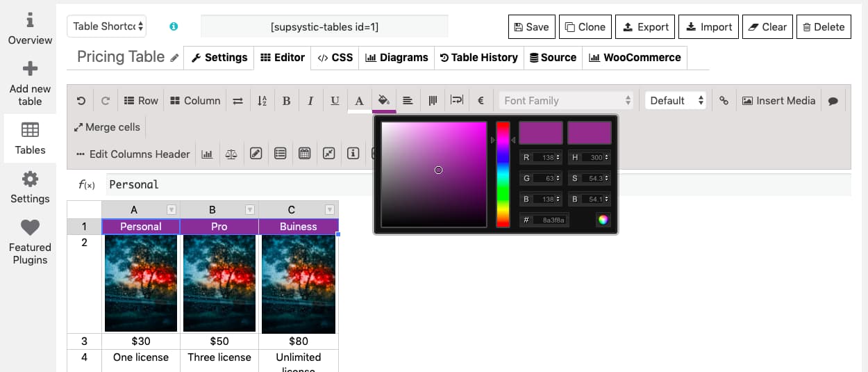The height and width of the screenshot is (372, 868).
Task: Open the Font Family dropdown
Action: [x=567, y=101]
